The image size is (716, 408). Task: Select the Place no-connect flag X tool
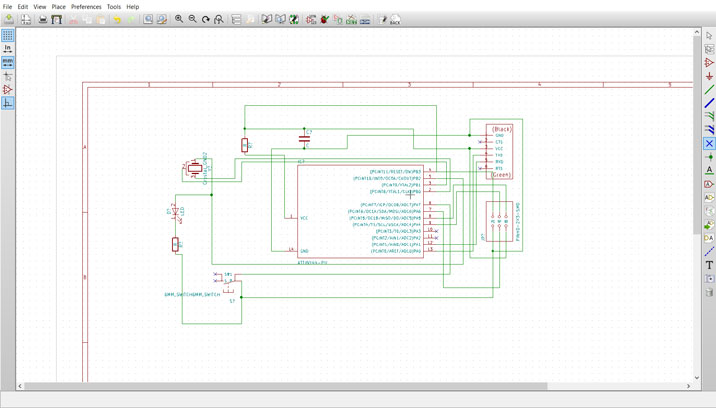click(709, 143)
